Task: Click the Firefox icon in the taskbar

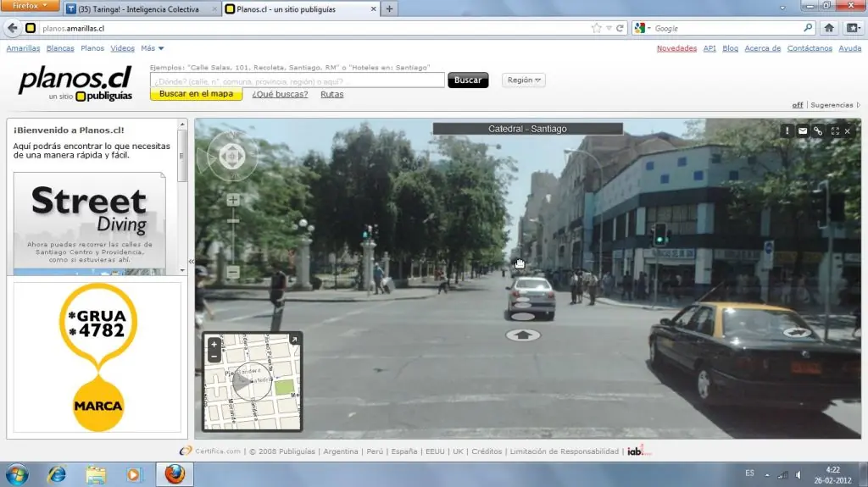Action: tap(175, 474)
